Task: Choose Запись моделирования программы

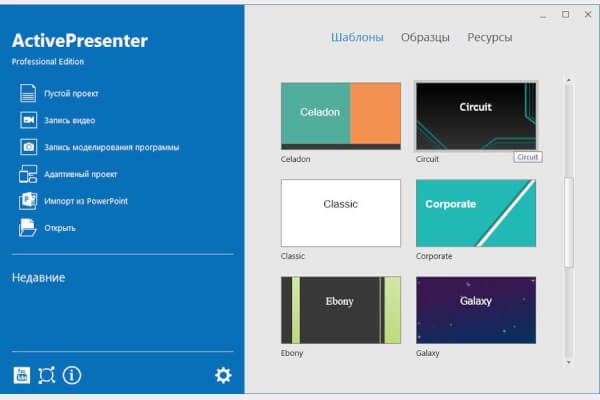Action: click(111, 147)
